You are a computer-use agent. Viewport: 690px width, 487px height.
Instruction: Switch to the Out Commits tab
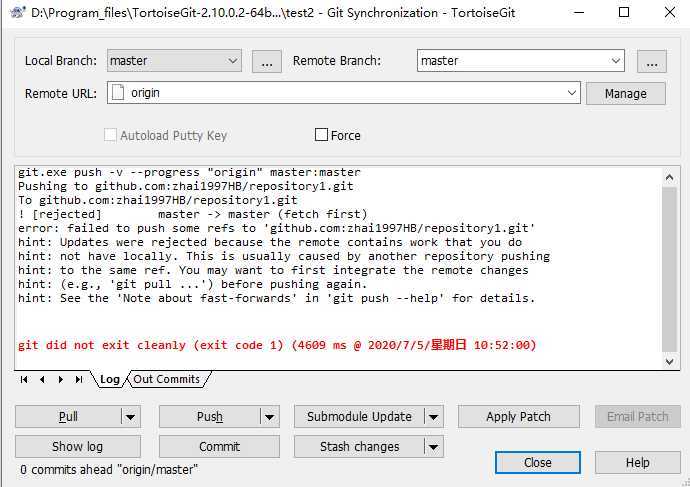coord(167,379)
